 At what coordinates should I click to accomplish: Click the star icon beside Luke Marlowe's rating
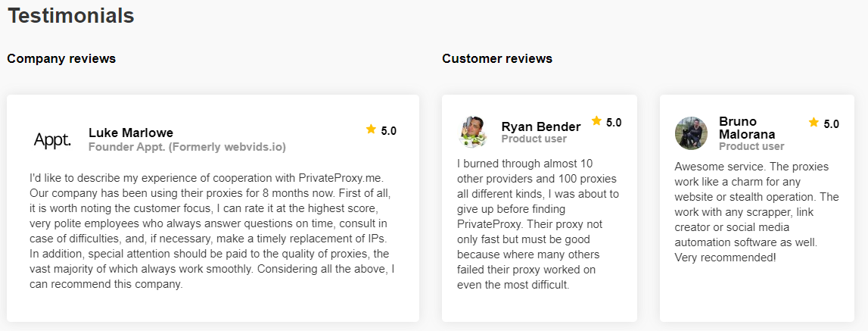coord(371,130)
